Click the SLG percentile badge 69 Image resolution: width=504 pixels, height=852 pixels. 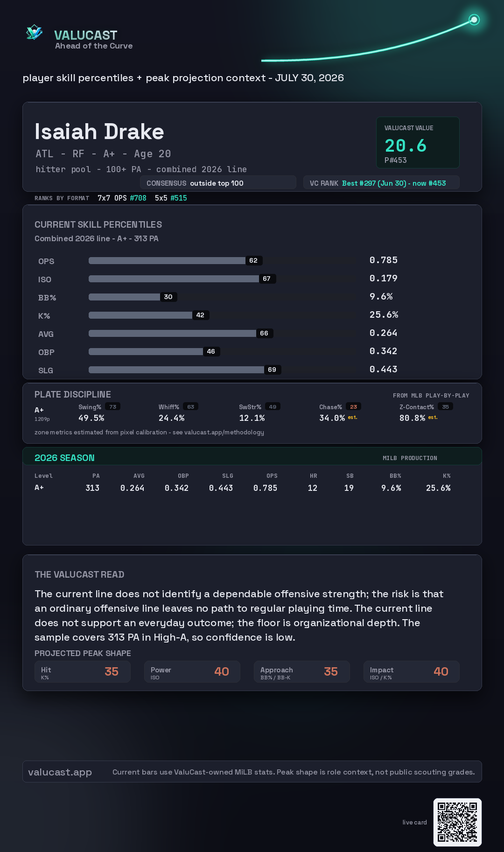tap(272, 370)
